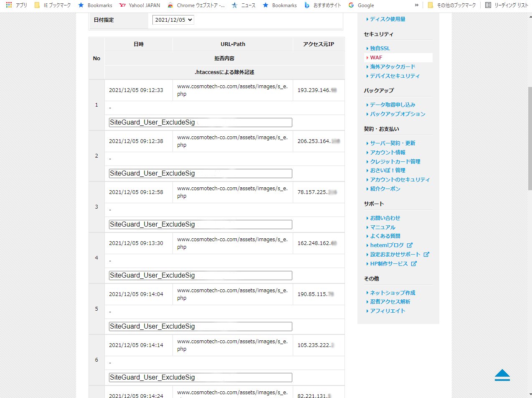532x398 pixels.
Task: Select WAF in the security menu
Action: pos(376,58)
